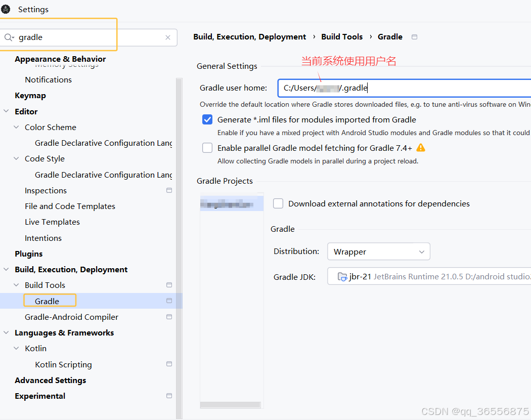531x420 pixels.
Task: Click the horizontal scrollbar under Gradle Projects list
Action: tap(230, 404)
